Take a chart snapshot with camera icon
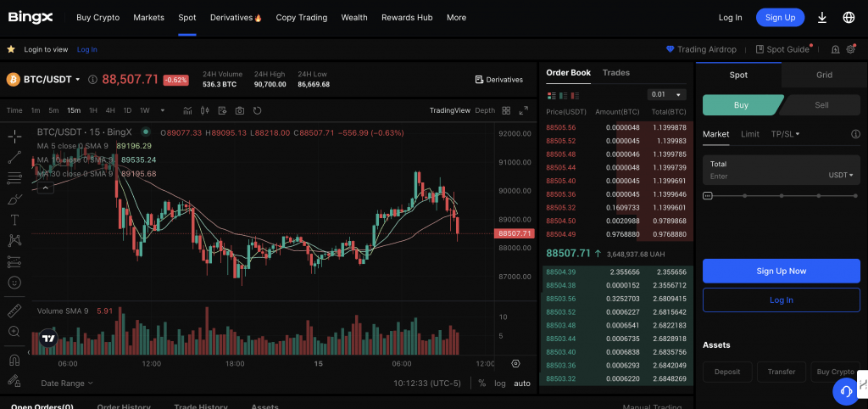This screenshot has height=409, width=868. point(240,110)
